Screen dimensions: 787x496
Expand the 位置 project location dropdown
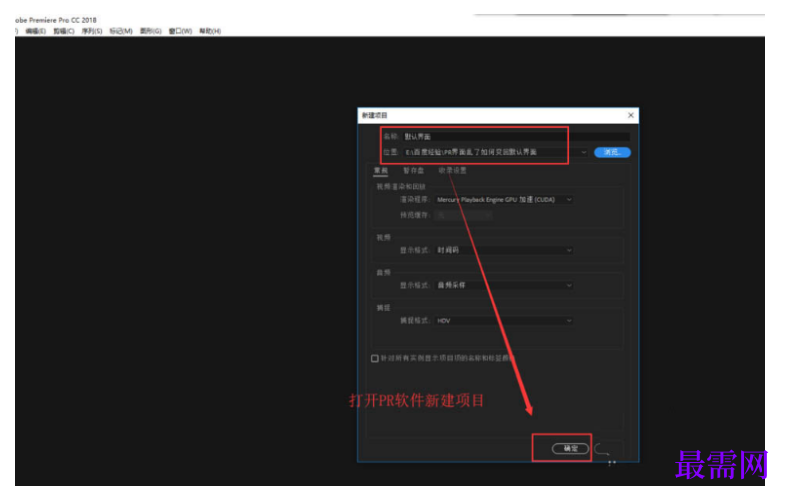583,152
